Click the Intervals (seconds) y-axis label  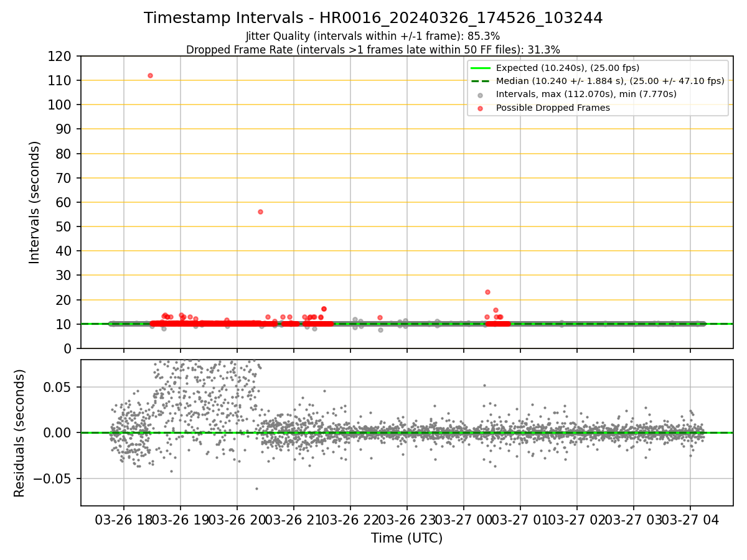click(x=35, y=202)
